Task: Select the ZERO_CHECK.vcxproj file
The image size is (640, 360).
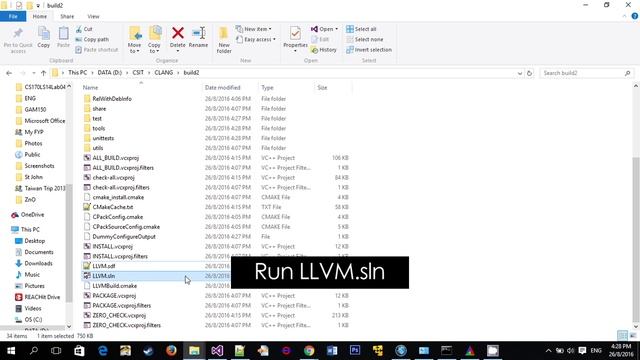Action: tap(119, 316)
